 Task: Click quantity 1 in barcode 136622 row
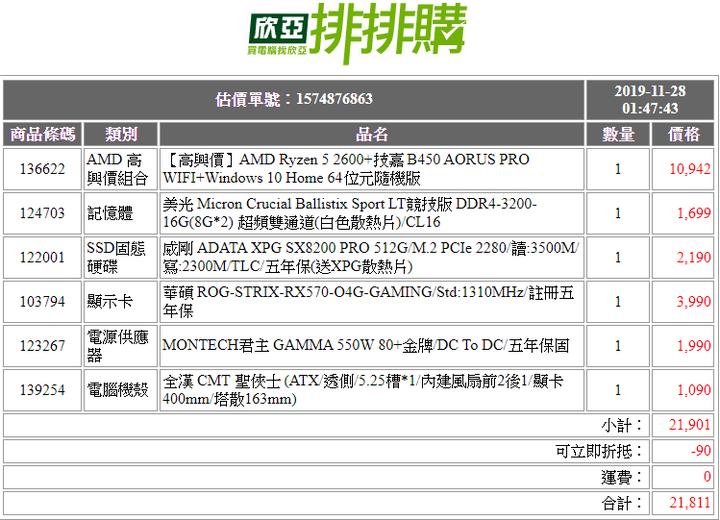tap(618, 169)
